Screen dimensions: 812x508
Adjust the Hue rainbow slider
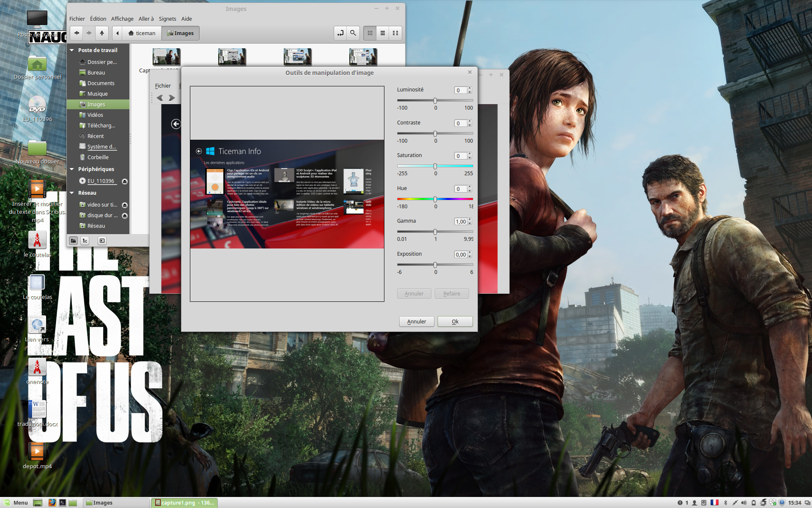[435, 199]
